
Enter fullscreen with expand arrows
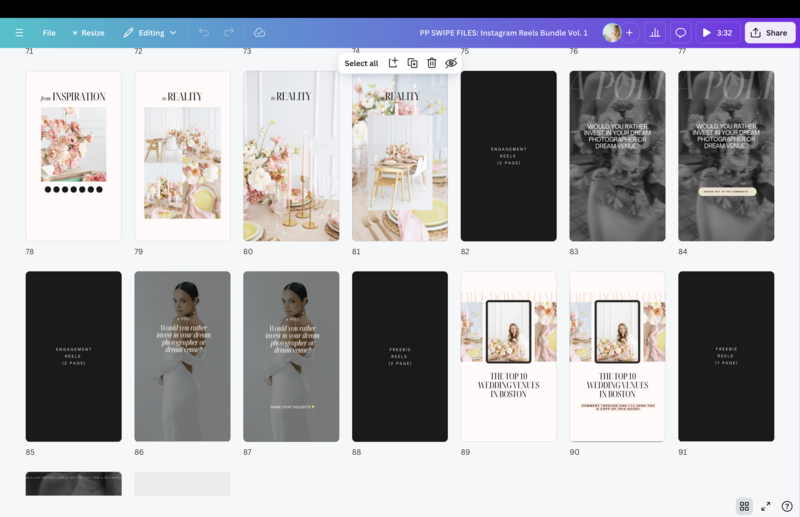(766, 506)
